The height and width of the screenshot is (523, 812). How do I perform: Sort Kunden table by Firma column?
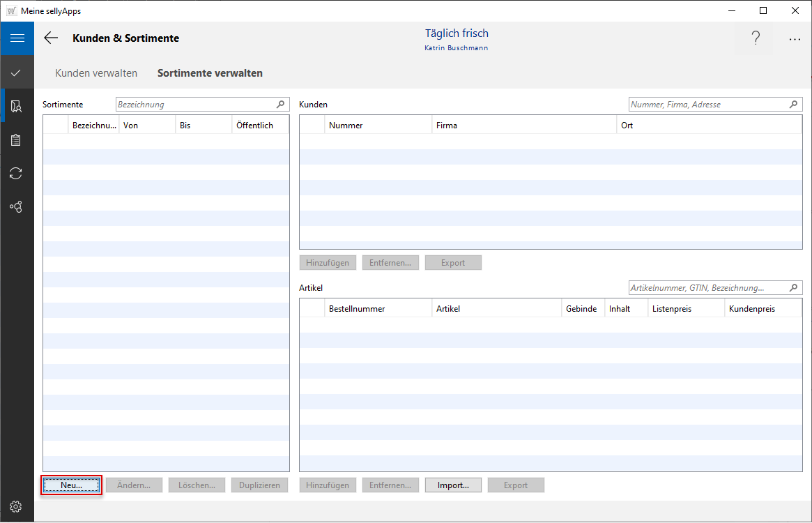tap(523, 126)
